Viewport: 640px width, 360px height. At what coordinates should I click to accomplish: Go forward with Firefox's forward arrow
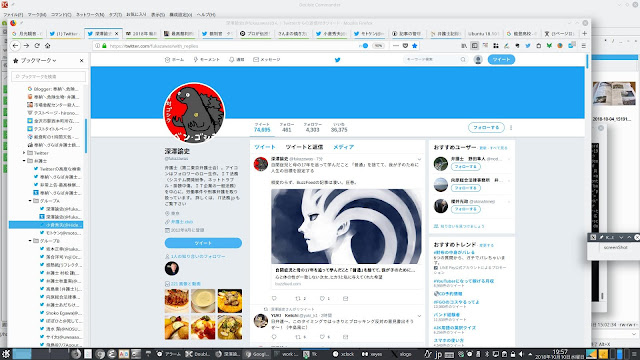point(26,46)
